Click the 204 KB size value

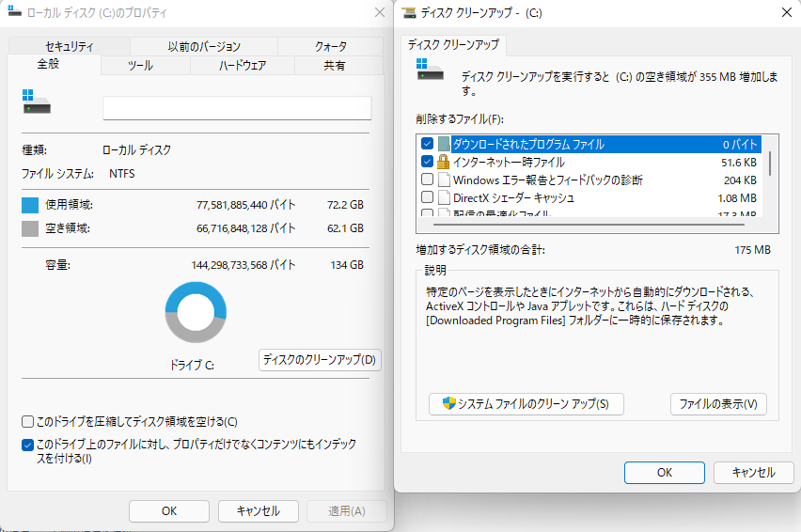(x=740, y=180)
